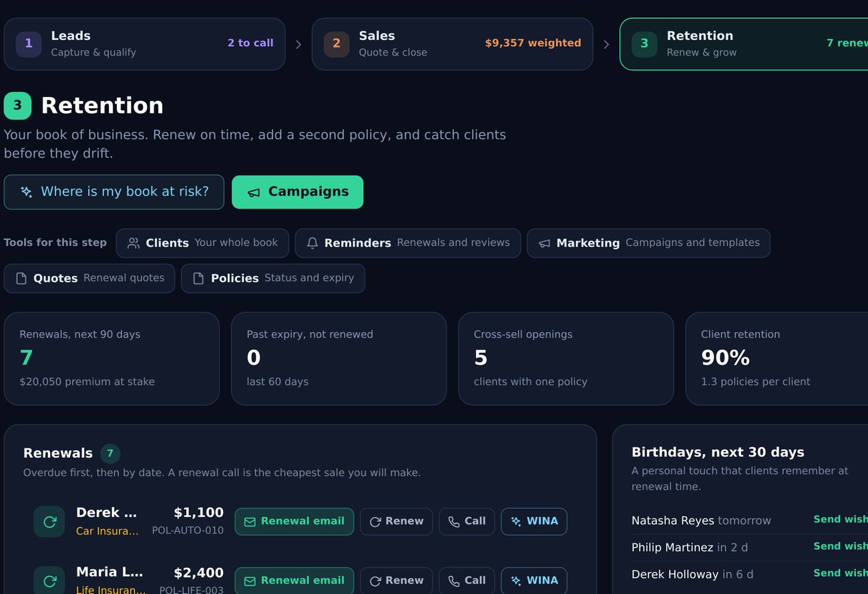The image size is (868, 594).
Task: Click the 'Car Insura…' policy type label
Action: [107, 531]
